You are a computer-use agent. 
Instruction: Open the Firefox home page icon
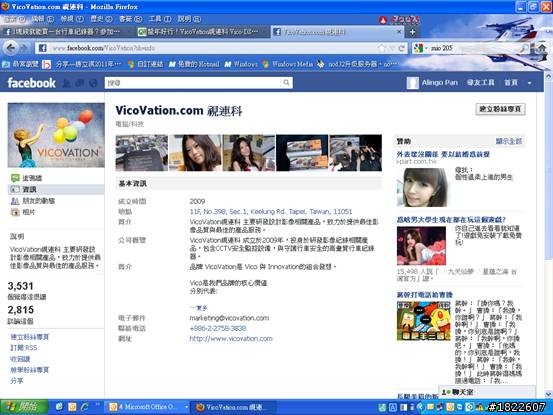[541, 48]
